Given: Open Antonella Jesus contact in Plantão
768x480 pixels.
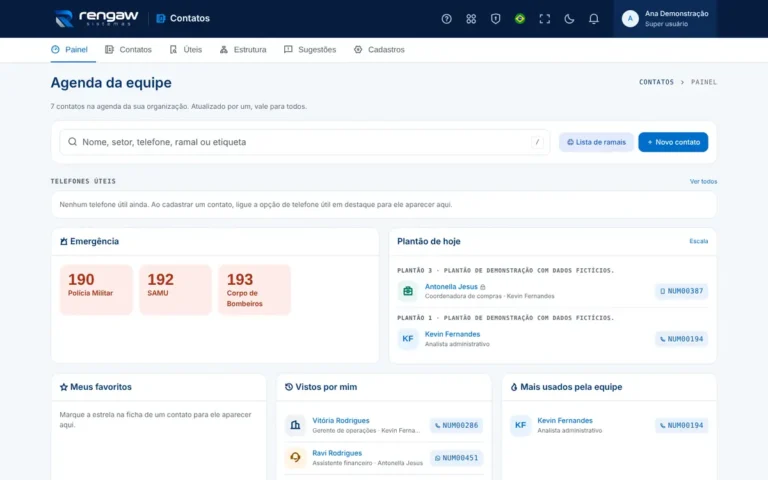Looking at the screenshot, I should [x=451, y=287].
